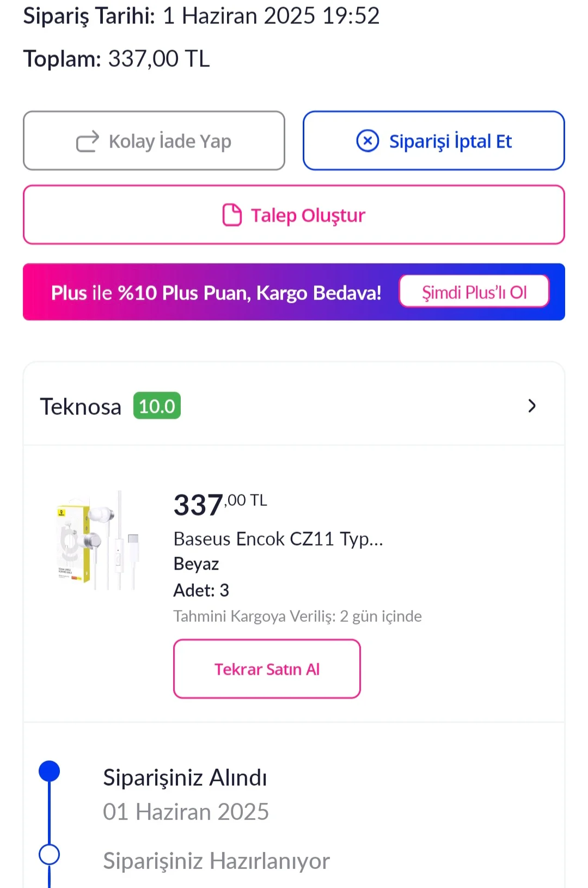This screenshot has height=888, width=588.
Task: Tap the green 10.0 seller rating badge
Action: (157, 406)
